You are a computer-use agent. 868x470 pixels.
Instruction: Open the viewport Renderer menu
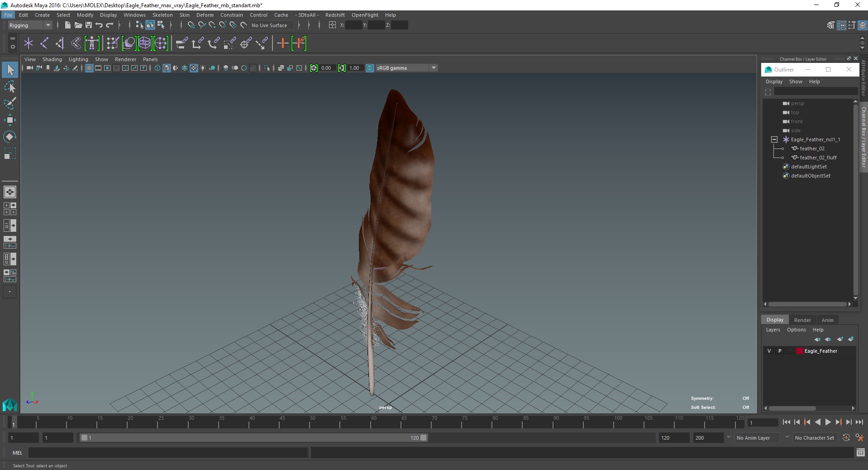pos(125,59)
